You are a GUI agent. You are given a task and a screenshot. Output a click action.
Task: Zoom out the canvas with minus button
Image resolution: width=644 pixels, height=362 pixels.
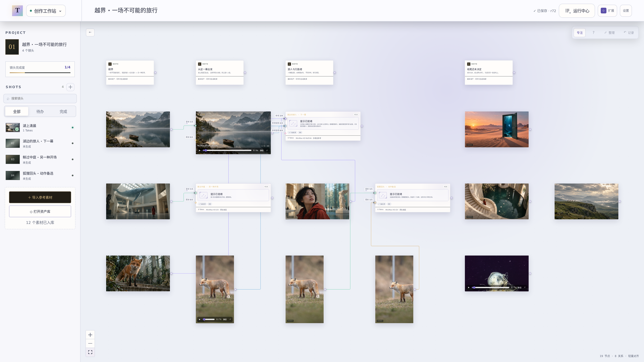[x=90, y=344]
